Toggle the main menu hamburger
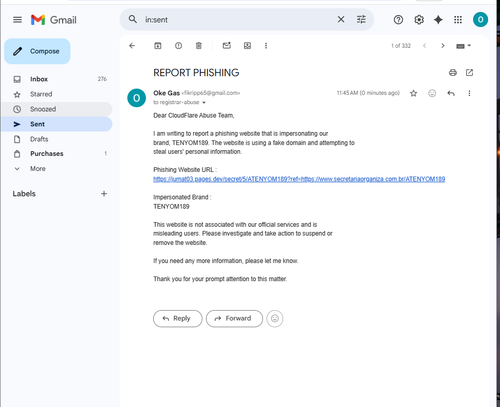 tap(17, 20)
